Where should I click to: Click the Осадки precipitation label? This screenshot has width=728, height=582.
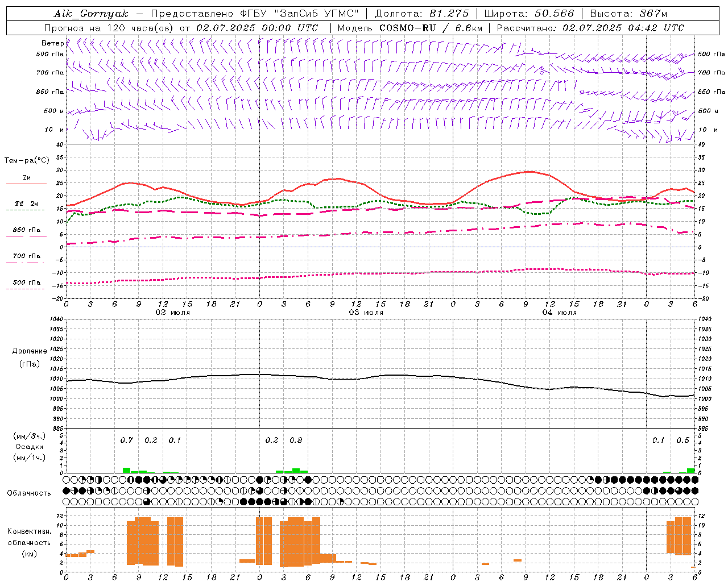30,447
